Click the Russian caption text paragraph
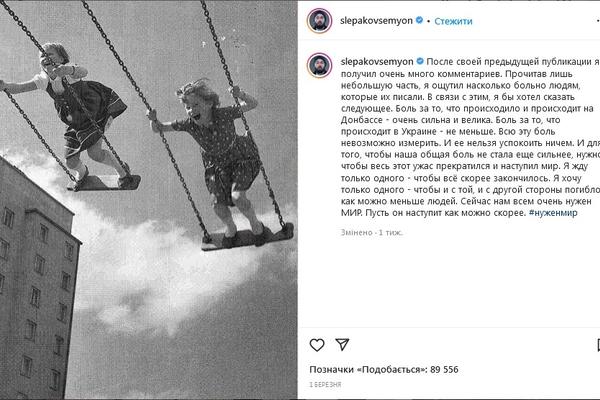The image size is (600, 400). click(x=470, y=137)
